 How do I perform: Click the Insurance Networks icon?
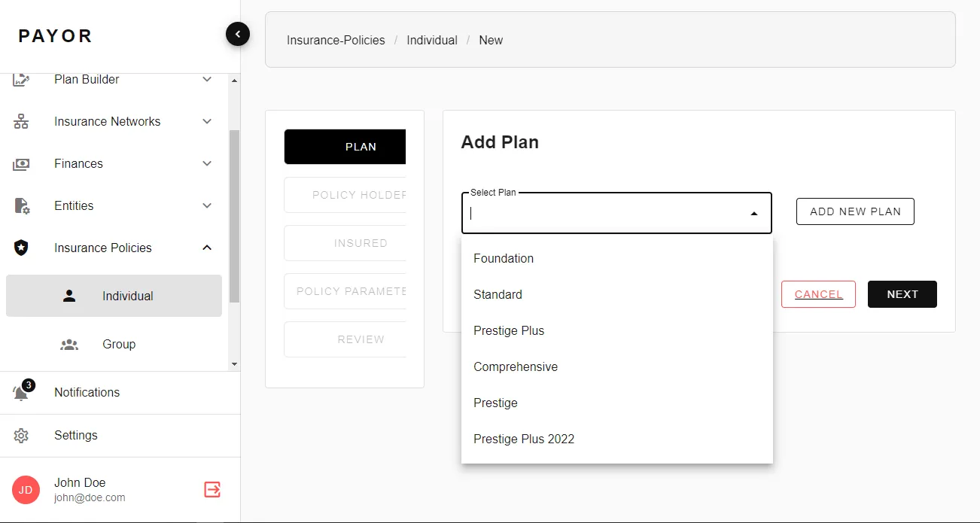pyautogui.click(x=21, y=121)
